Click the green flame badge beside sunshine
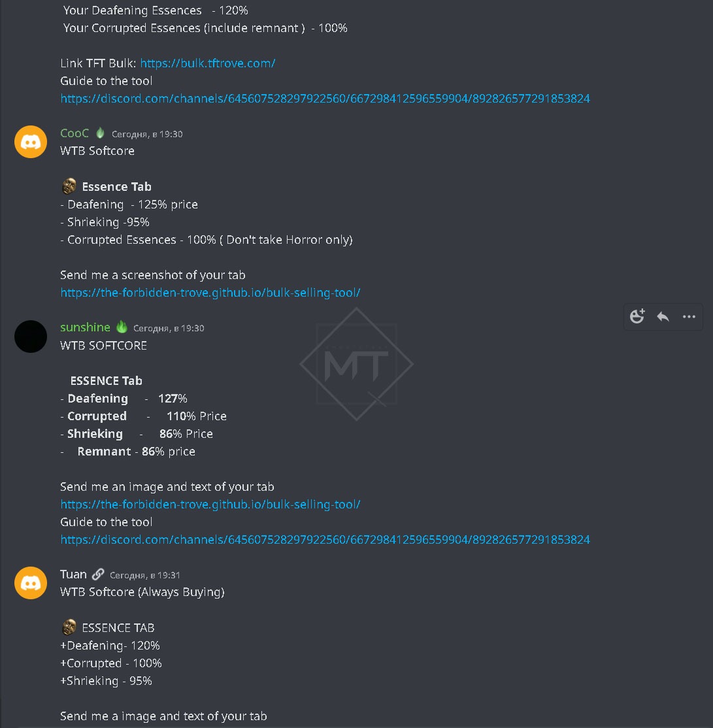This screenshot has height=728, width=713. (x=122, y=327)
